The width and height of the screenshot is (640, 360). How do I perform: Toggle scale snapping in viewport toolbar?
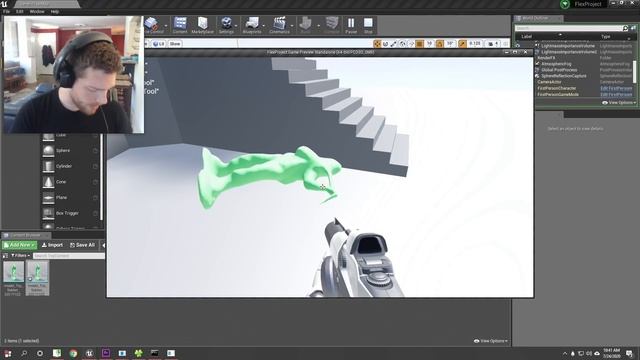462,44
